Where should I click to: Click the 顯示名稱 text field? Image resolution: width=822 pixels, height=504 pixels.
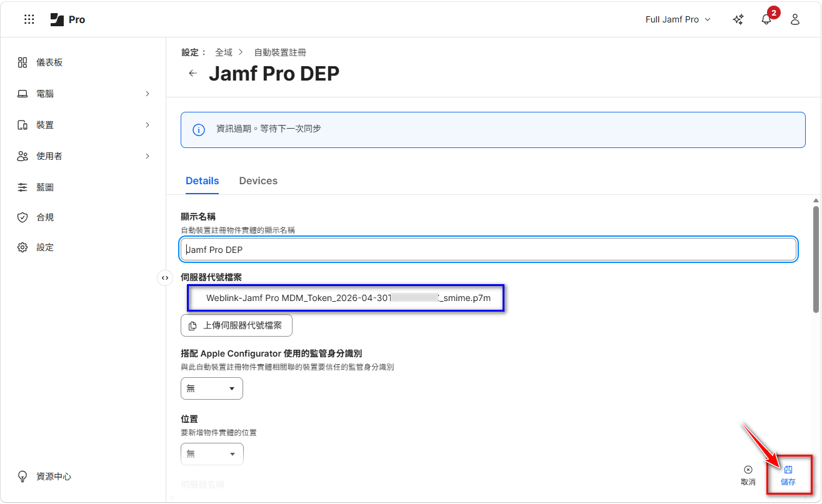pos(488,250)
